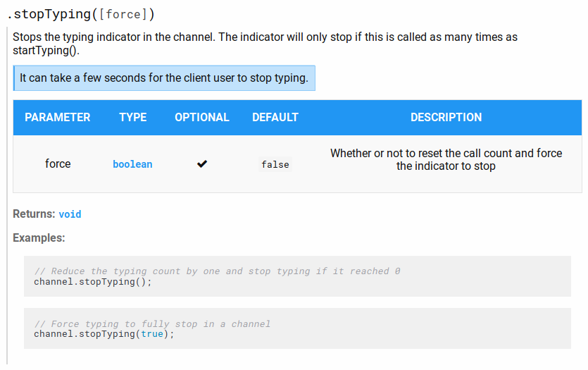Click the boolean type link

(x=132, y=164)
